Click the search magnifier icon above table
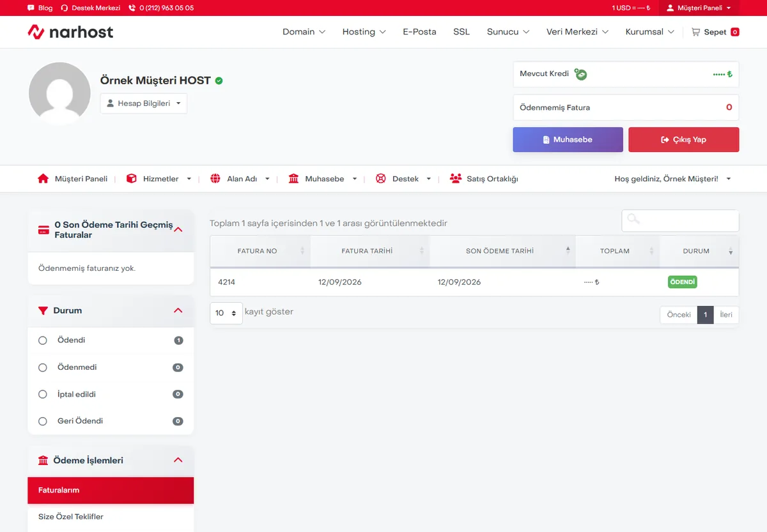Screen dimensions: 767x532 633,219
